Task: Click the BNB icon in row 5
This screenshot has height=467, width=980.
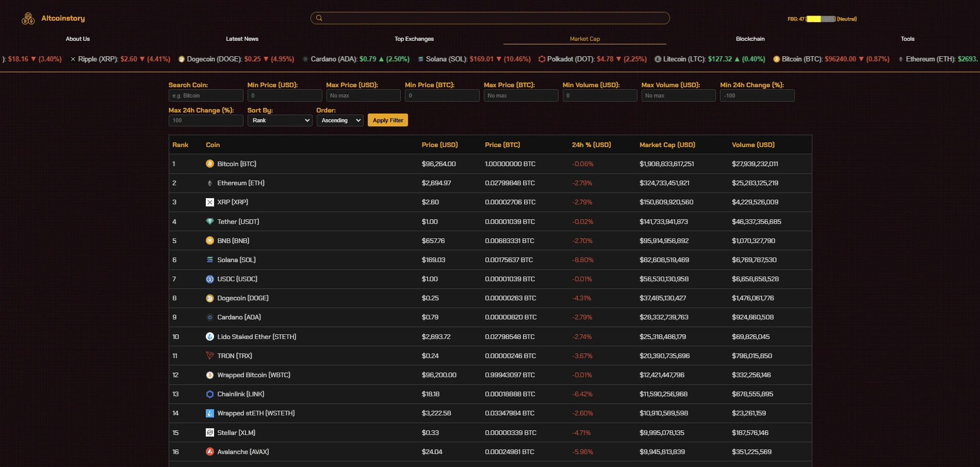Action: pyautogui.click(x=210, y=240)
